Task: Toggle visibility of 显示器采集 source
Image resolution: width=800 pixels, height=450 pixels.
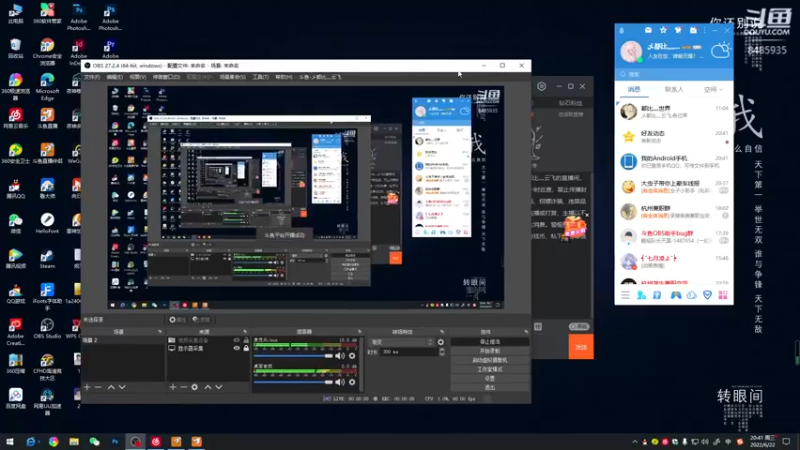Action: pos(236,348)
